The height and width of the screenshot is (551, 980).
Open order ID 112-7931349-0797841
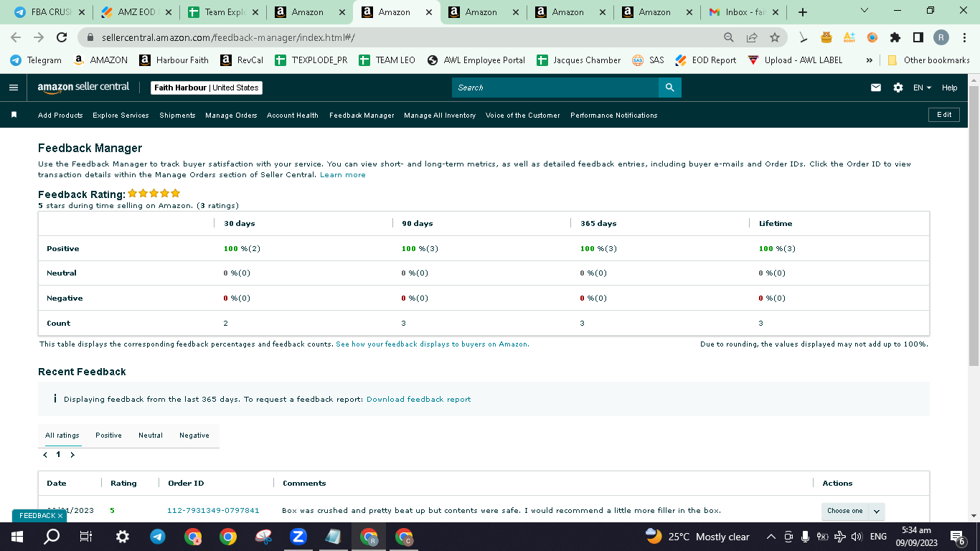pos(213,511)
